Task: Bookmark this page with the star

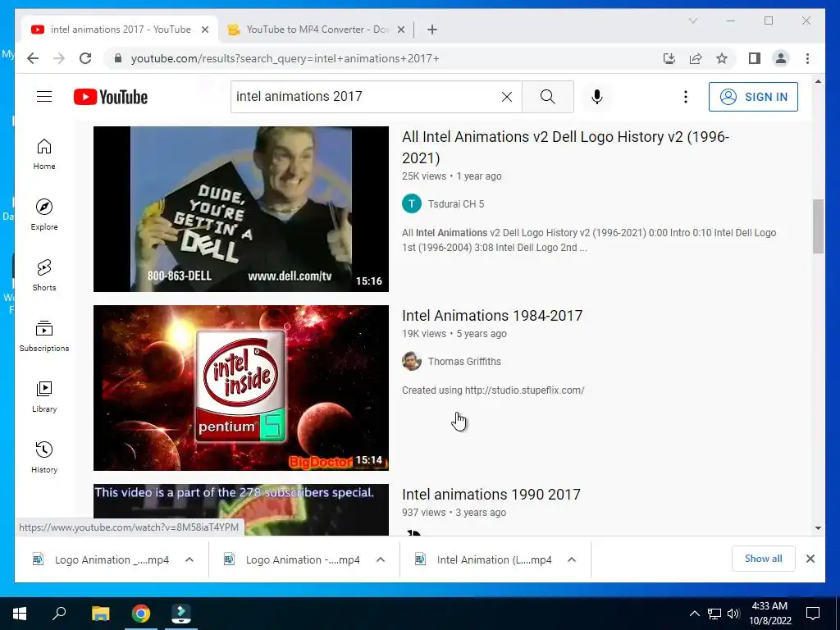Action: point(722,58)
